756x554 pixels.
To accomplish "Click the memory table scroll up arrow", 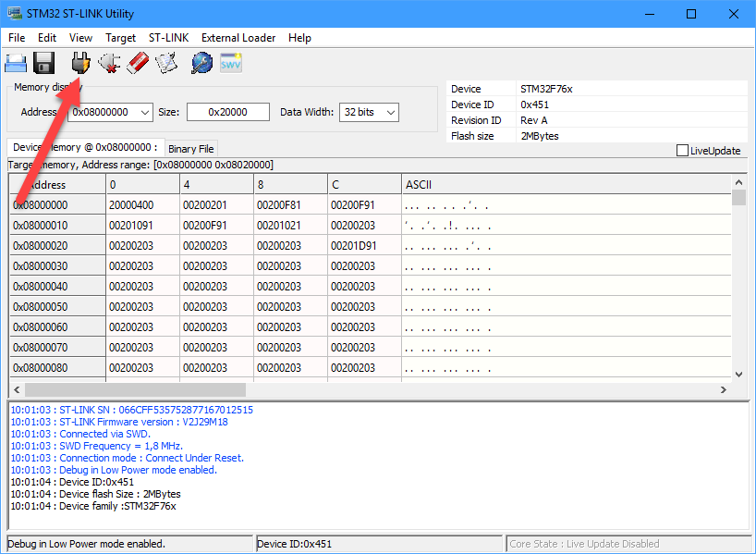I will click(738, 182).
